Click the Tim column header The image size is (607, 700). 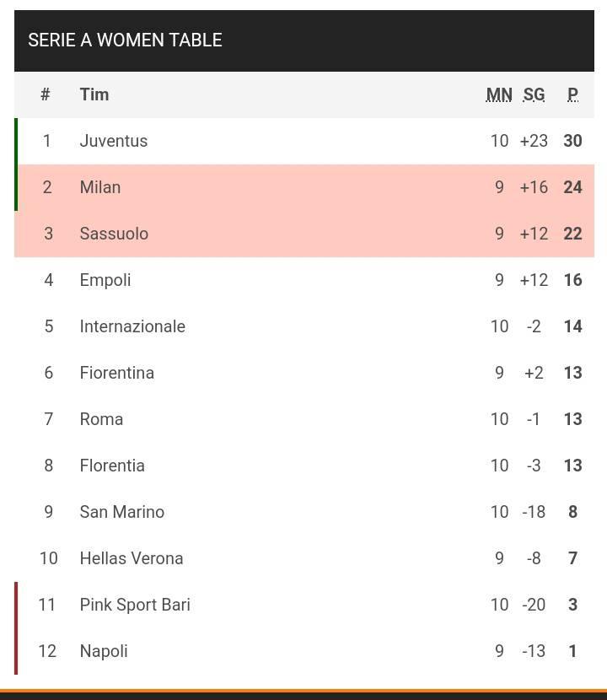pos(94,94)
